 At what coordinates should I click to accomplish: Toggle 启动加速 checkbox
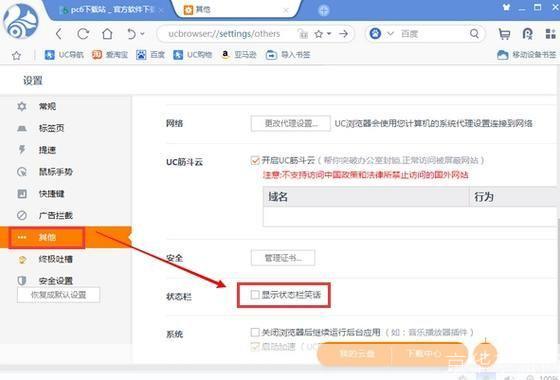[x=255, y=346]
